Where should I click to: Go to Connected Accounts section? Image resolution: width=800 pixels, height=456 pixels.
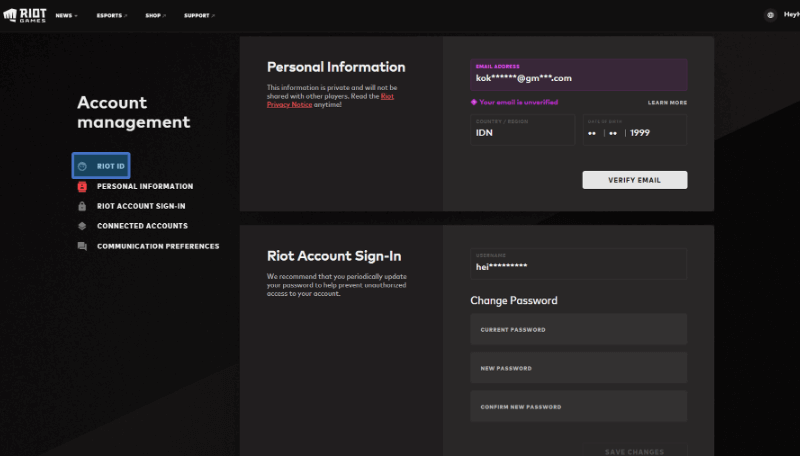142,226
